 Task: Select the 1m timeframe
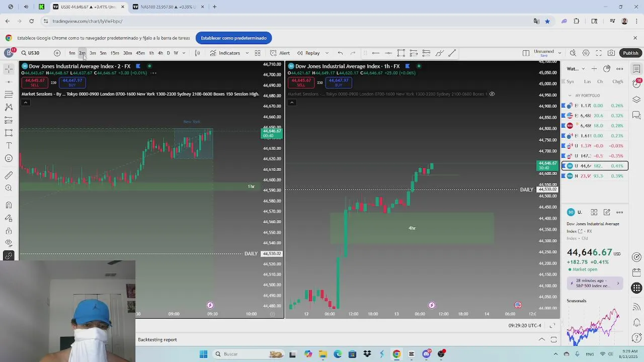tap(72, 53)
